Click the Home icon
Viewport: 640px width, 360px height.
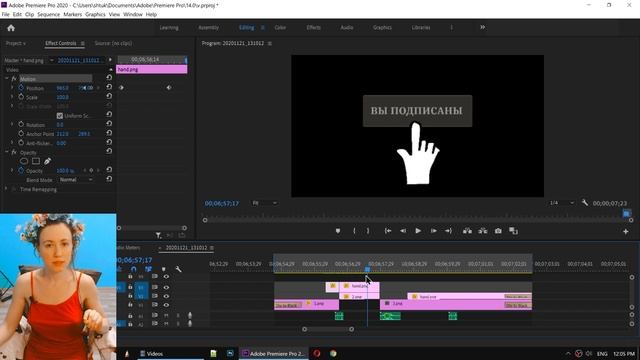click(11, 28)
